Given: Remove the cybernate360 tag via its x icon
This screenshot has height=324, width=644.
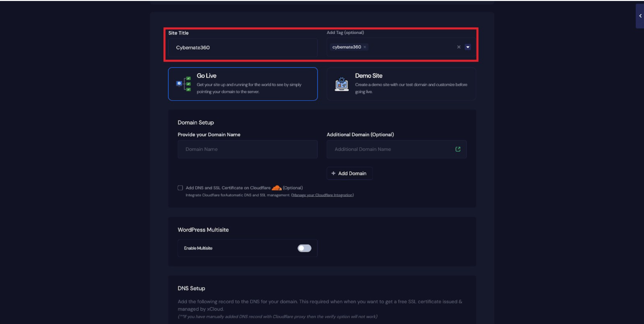Looking at the screenshot, I should click(365, 47).
